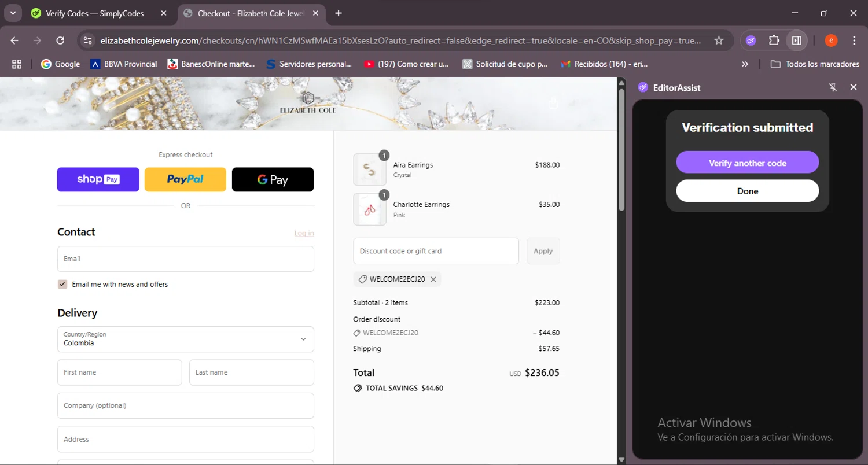Click the Shipping cost $57.65
The image size is (868, 465).
pos(549,349)
